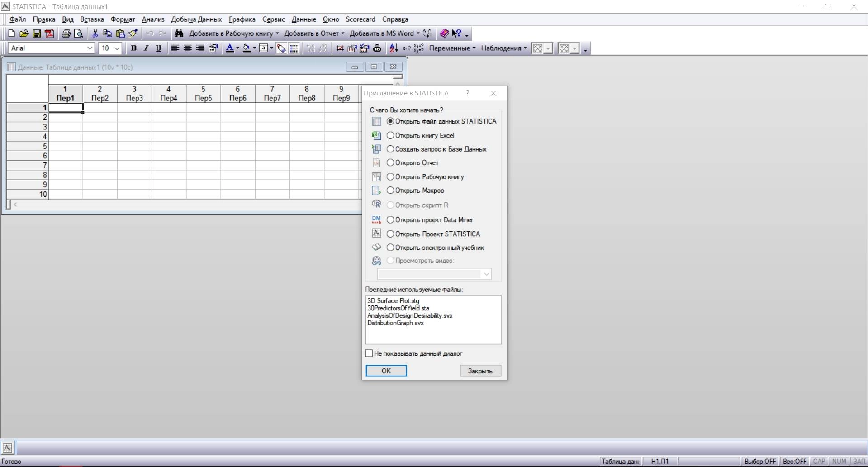
Task: Activate the What's This help pointer
Action: point(457,33)
